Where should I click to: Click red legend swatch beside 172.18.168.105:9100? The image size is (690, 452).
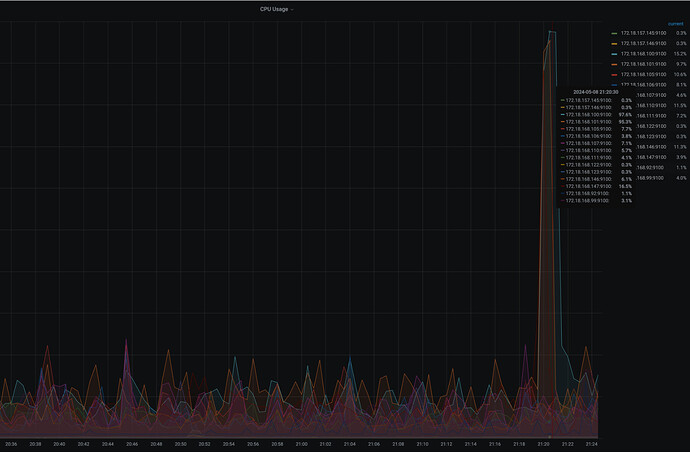614,75
